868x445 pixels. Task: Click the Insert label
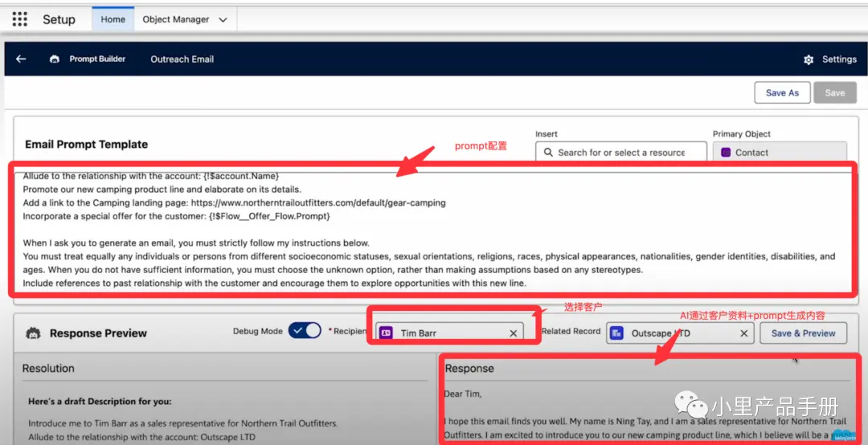pos(547,134)
